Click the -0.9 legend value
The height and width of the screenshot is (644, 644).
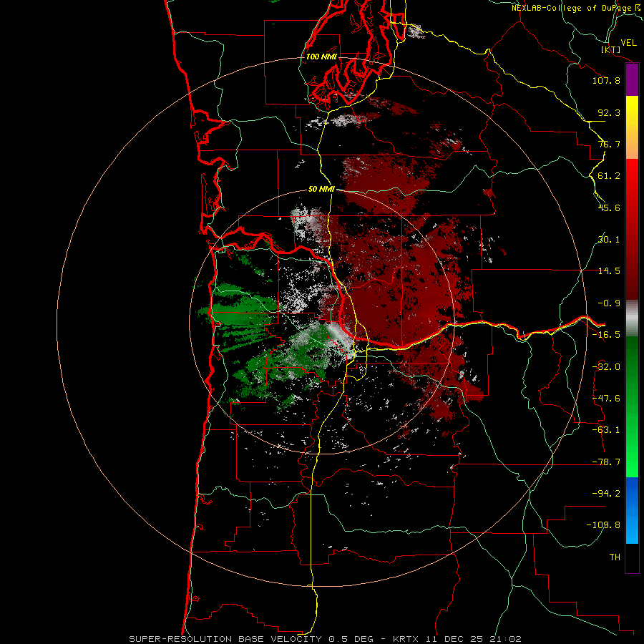(609, 303)
